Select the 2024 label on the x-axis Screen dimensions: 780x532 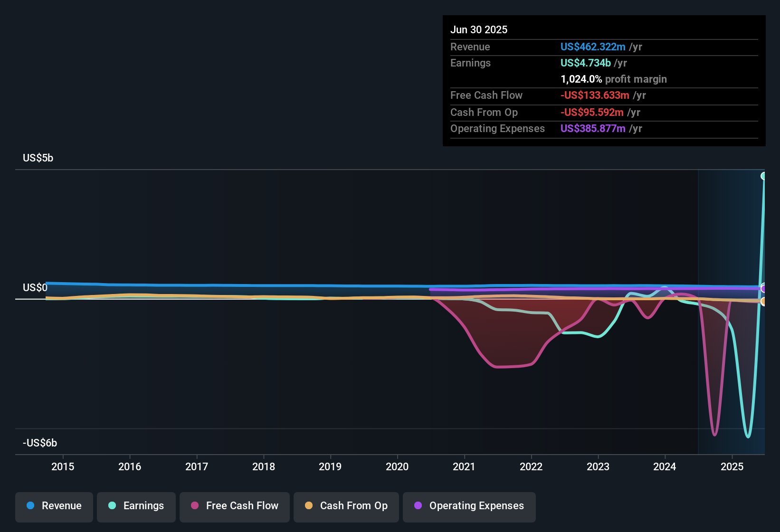tap(665, 466)
